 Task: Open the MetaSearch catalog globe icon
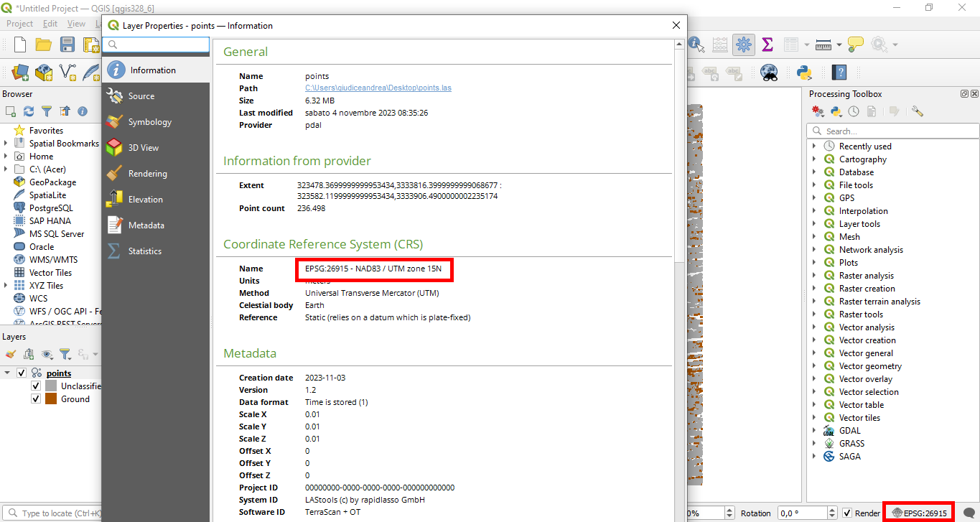click(x=768, y=72)
